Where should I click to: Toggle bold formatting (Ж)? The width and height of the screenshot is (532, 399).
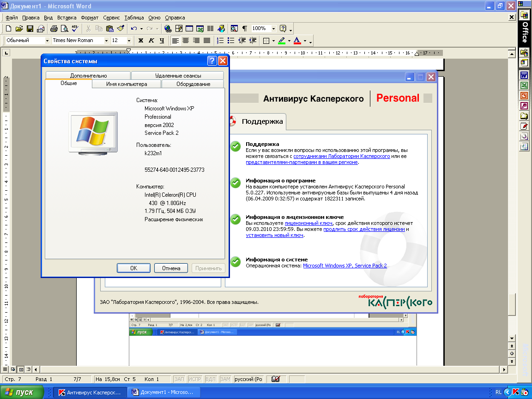[x=141, y=41]
